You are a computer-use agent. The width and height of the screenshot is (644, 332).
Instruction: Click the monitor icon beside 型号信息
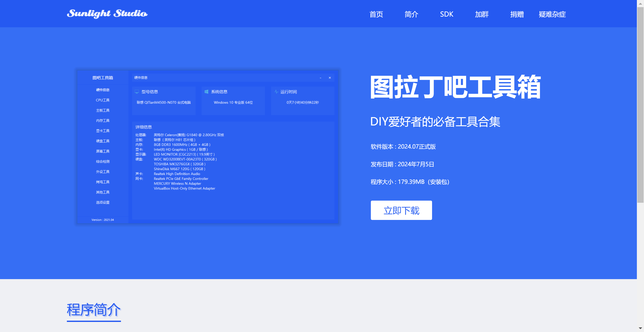pos(137,91)
